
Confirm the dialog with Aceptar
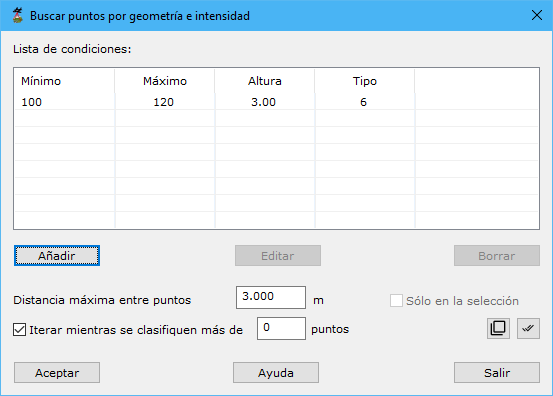[x=57, y=372]
